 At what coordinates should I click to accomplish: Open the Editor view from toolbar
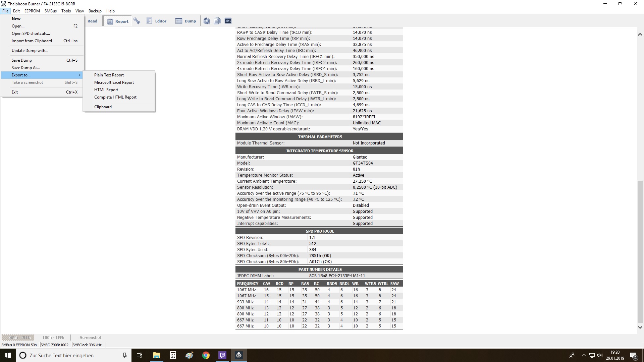coord(157,21)
